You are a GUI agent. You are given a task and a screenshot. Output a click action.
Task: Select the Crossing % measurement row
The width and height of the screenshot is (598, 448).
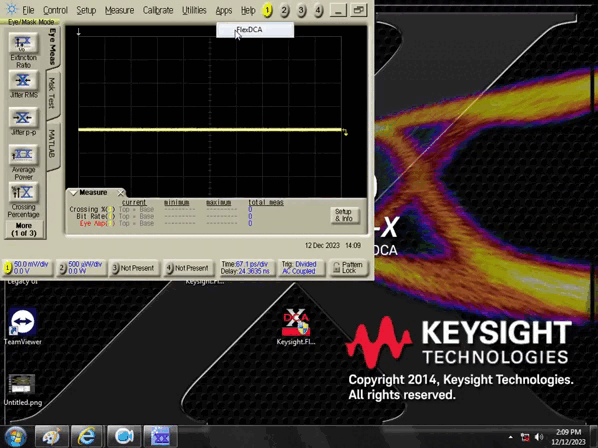(x=160, y=209)
